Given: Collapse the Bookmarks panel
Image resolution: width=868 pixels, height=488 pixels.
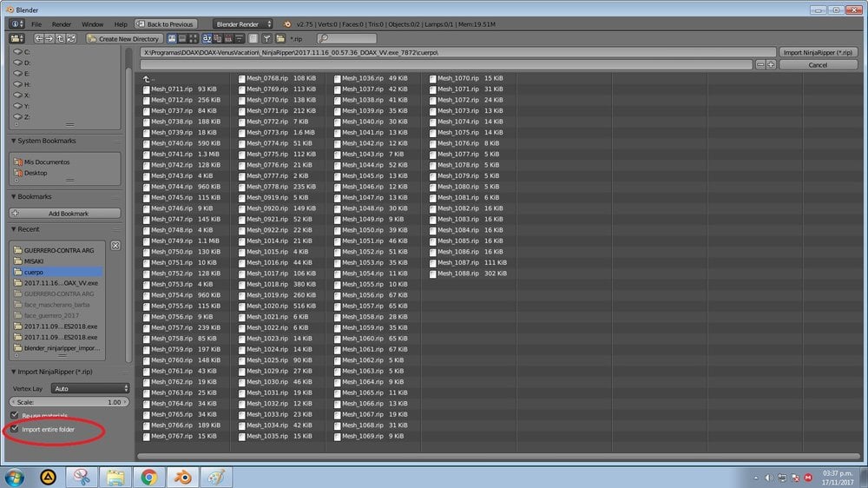Looking at the screenshot, I should pyautogui.click(x=13, y=196).
